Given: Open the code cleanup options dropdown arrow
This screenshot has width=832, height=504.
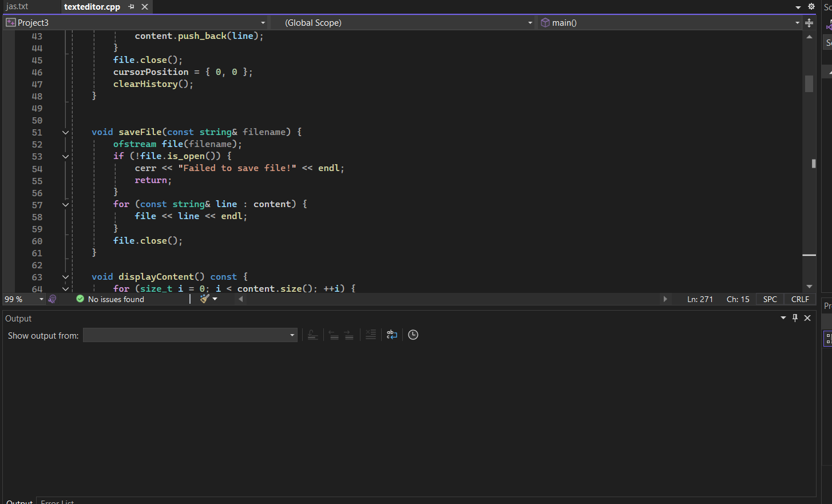Looking at the screenshot, I should point(215,299).
